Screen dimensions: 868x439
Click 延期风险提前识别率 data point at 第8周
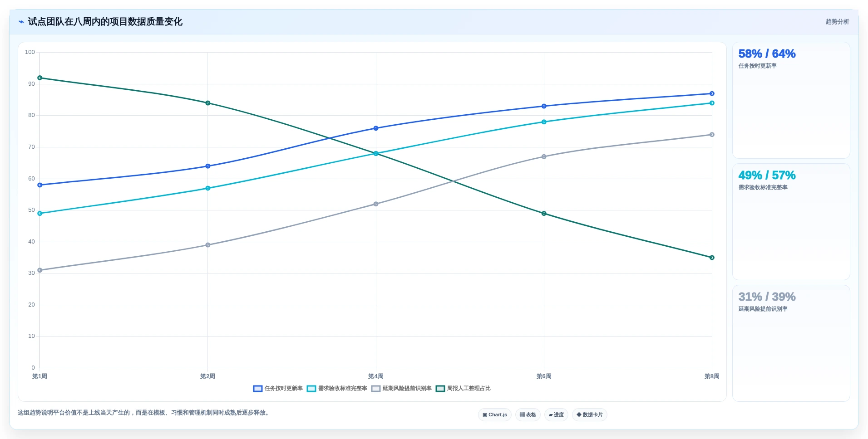pos(712,135)
